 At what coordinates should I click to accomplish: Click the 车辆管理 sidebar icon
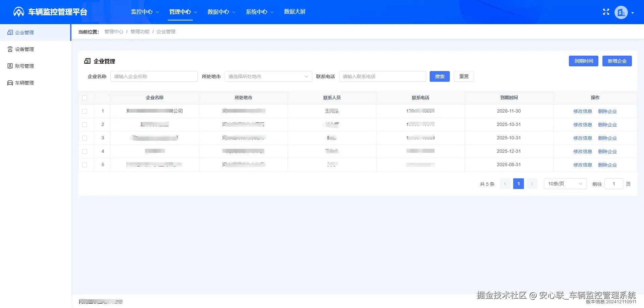[10, 83]
